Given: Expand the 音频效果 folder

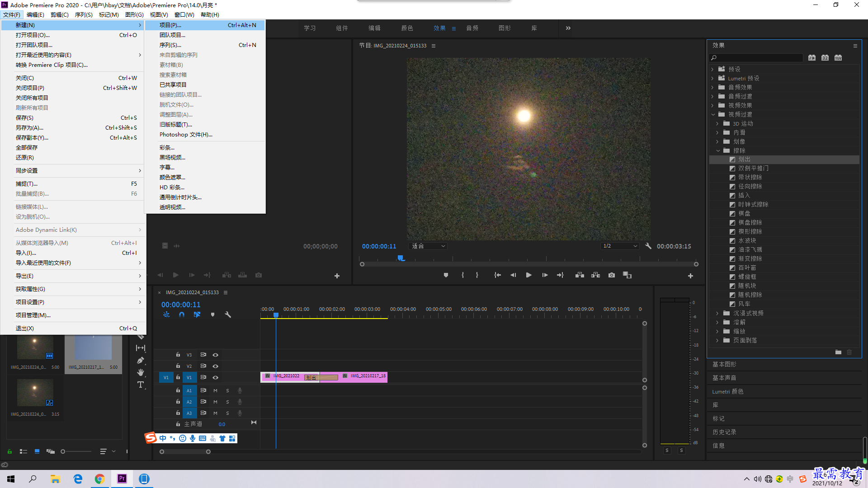Looking at the screenshot, I should click(712, 88).
